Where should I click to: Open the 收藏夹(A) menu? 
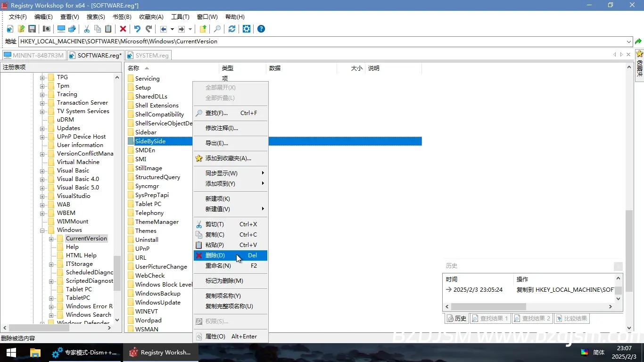pyautogui.click(x=151, y=17)
